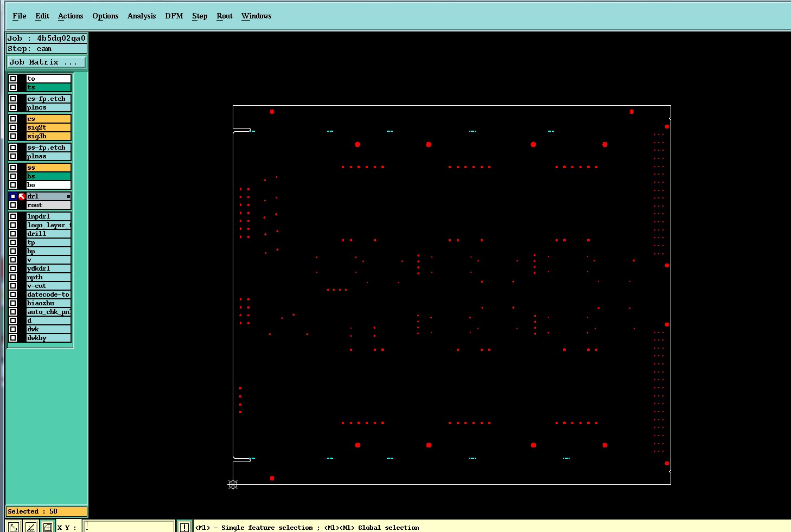Toggle the checkbox for layer ss-fp.etch

[x=13, y=148]
